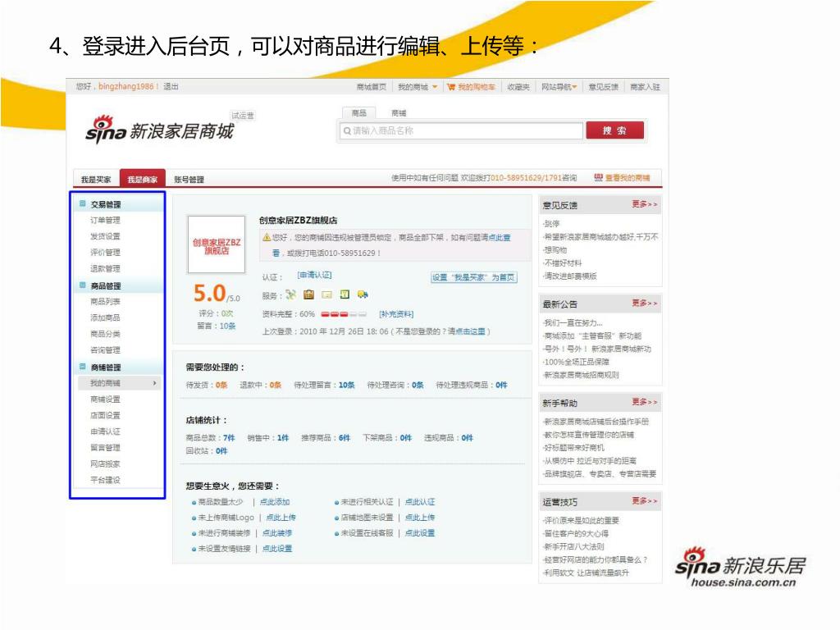Click the brown briefcase service icon
This screenshot has height=630, width=840.
(x=308, y=295)
